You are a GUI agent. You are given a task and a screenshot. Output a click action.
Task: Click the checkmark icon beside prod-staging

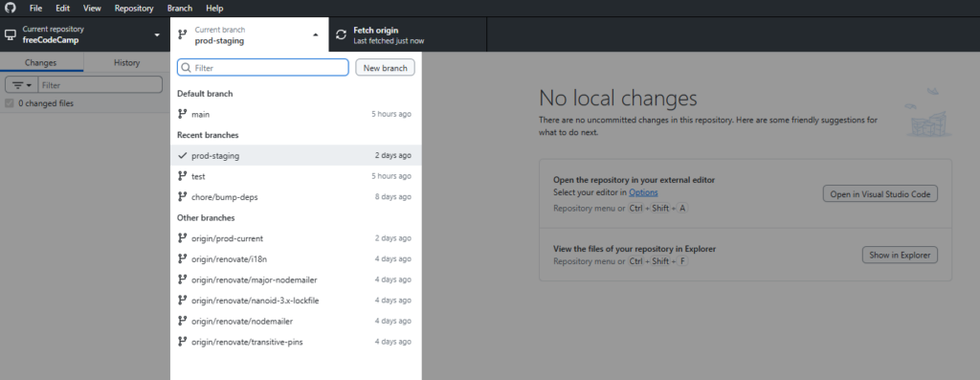(x=182, y=156)
